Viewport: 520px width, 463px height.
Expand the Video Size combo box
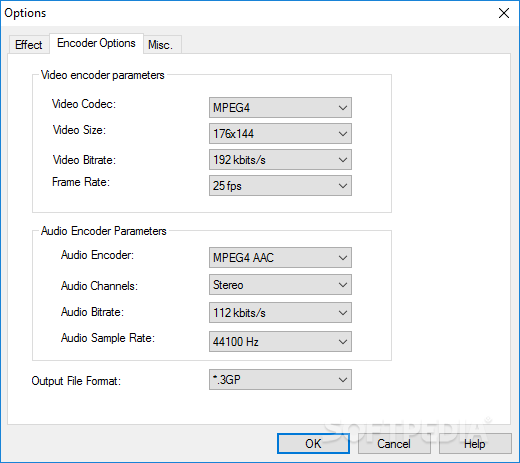coord(280,133)
